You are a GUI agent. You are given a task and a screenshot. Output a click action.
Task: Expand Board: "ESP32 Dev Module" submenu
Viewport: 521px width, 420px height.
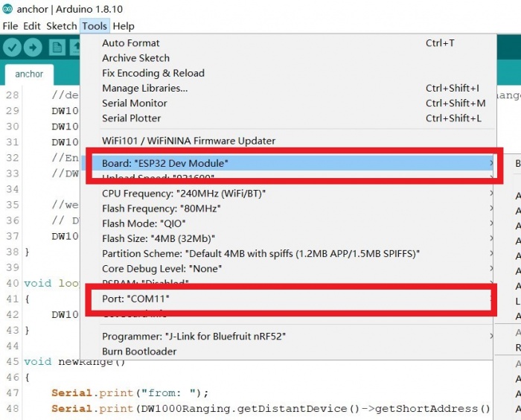click(289, 163)
